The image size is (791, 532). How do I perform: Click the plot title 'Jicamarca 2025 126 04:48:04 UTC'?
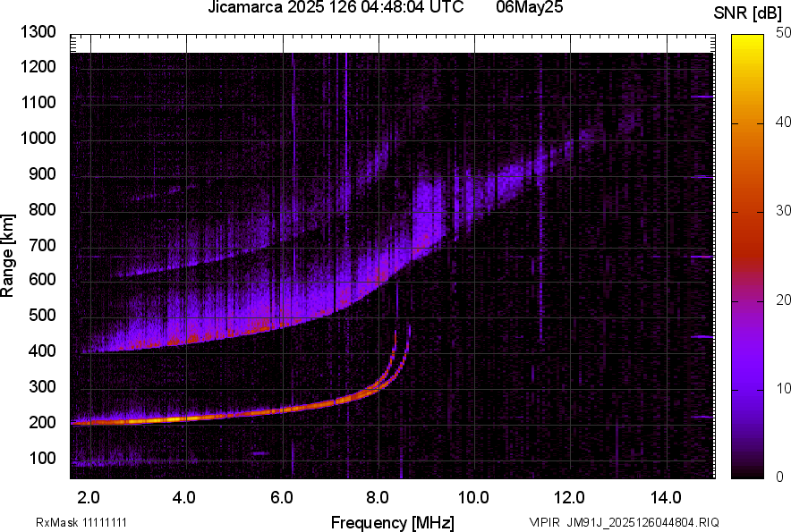336,7
